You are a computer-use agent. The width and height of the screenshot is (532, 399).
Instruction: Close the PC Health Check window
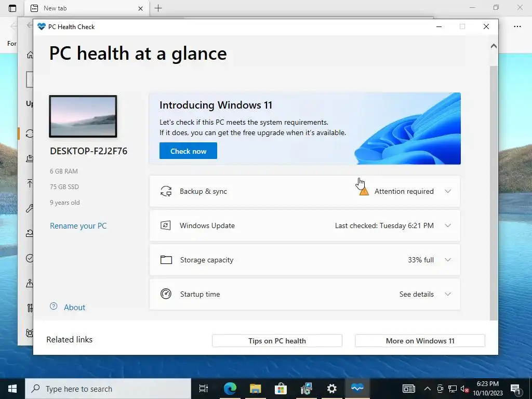486,26
